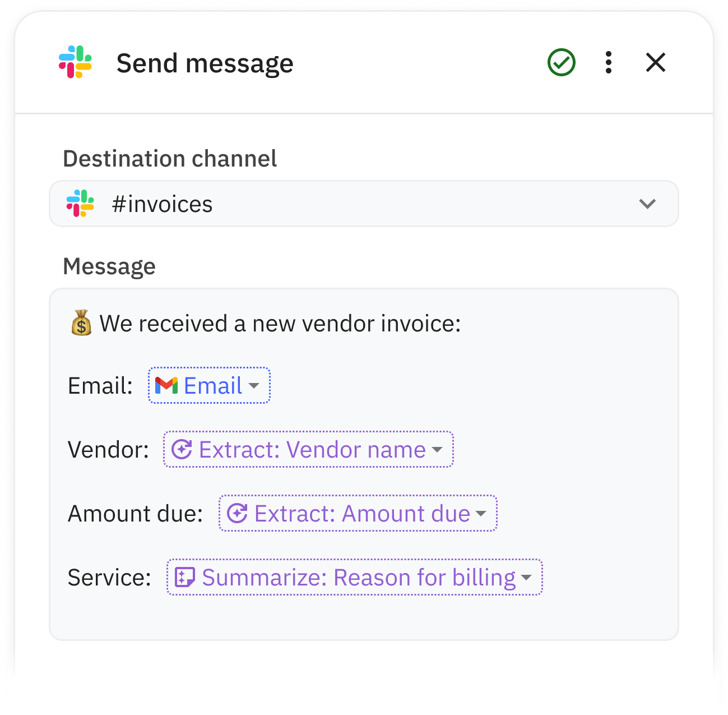Image resolution: width=728 pixels, height=715 pixels.
Task: Click the Email variable pill
Action: coord(209,385)
